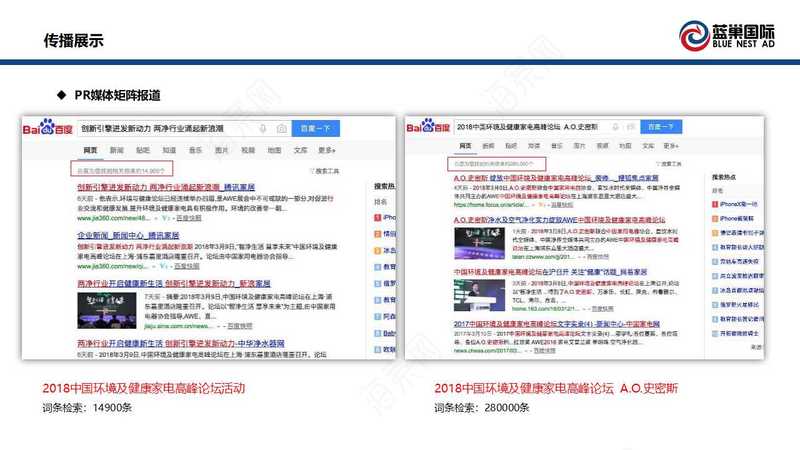This screenshot has height=450, width=800.
Task: Click the Blue Nest AD swirl logo
Action: pos(694,36)
